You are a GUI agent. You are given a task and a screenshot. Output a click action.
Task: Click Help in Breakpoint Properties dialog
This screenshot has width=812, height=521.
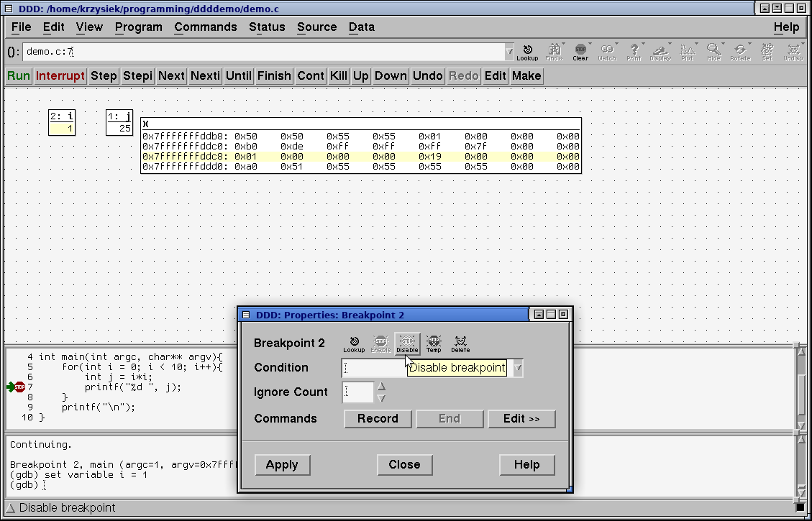(526, 465)
